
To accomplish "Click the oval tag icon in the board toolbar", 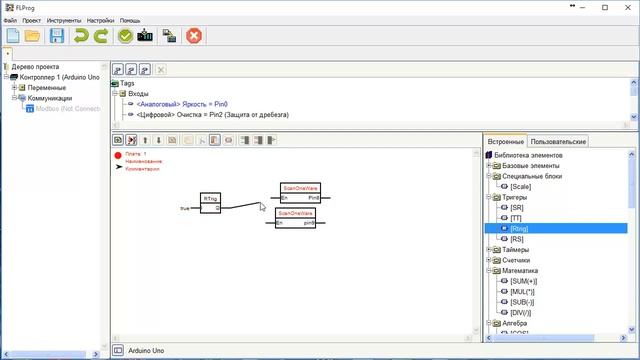I will pos(229,140).
